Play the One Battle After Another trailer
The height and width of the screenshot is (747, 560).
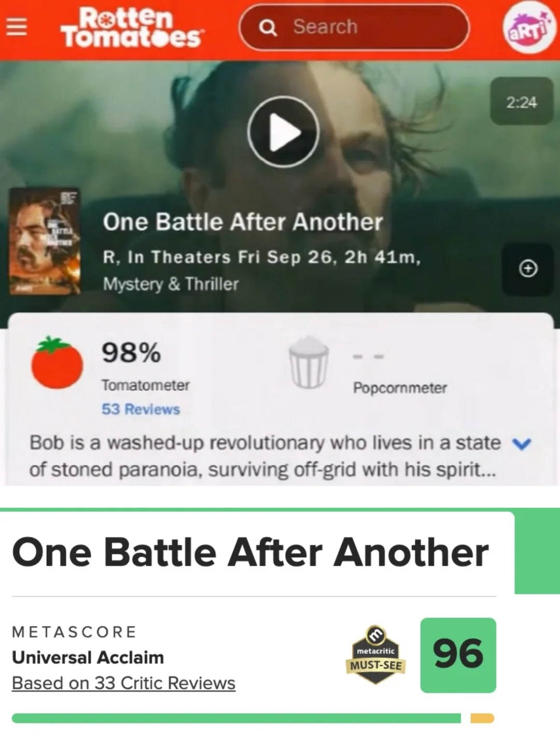tap(283, 132)
